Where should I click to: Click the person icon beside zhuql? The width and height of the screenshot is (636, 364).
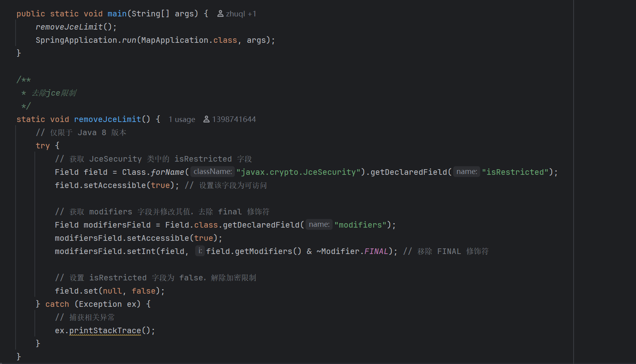tap(220, 14)
